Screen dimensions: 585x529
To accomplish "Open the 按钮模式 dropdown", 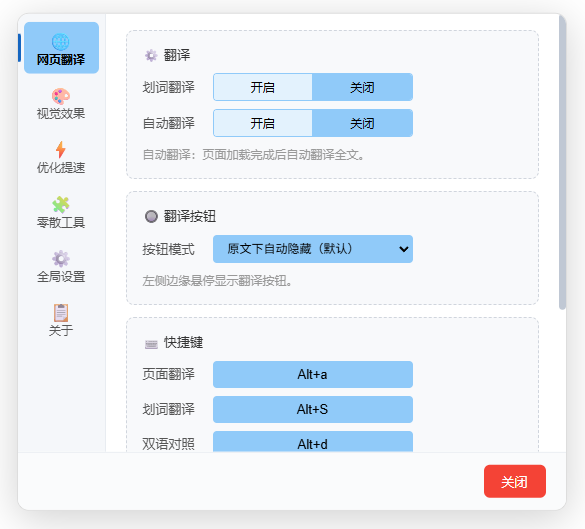I will pyautogui.click(x=313, y=249).
